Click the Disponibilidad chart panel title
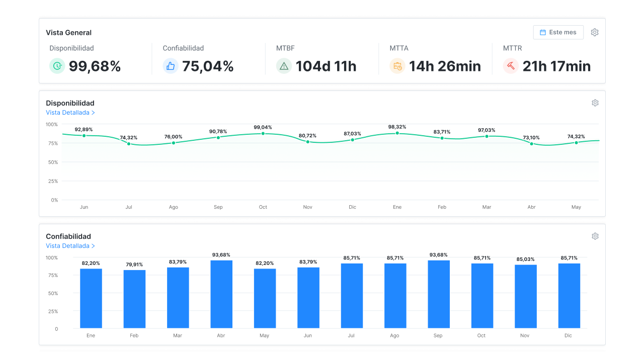Image resolution: width=644 pixels, height=362 pixels. click(x=70, y=103)
